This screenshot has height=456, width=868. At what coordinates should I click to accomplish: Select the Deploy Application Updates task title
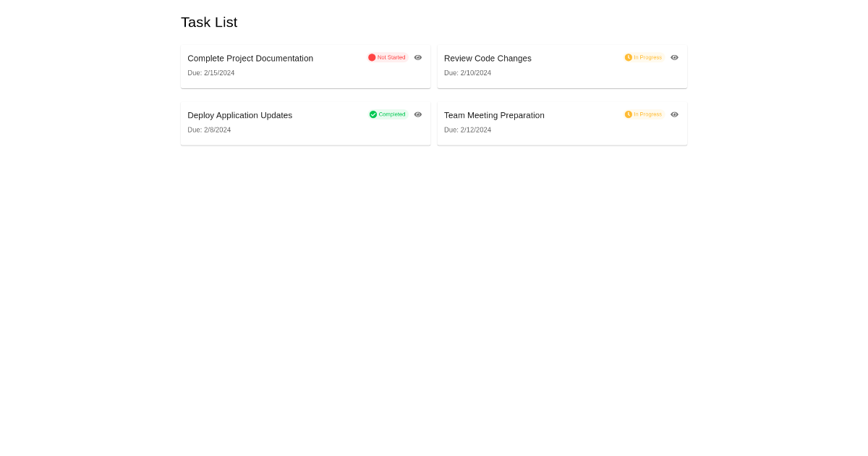coord(239,116)
